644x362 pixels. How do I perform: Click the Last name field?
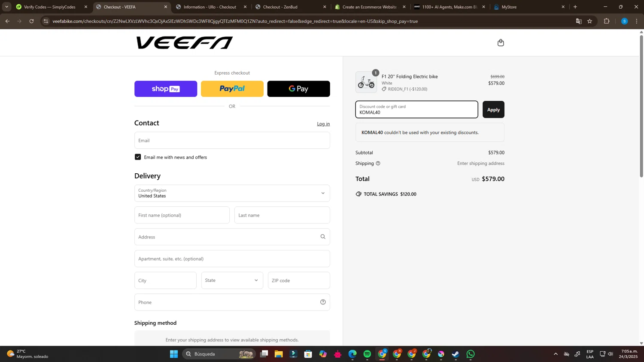(282, 215)
